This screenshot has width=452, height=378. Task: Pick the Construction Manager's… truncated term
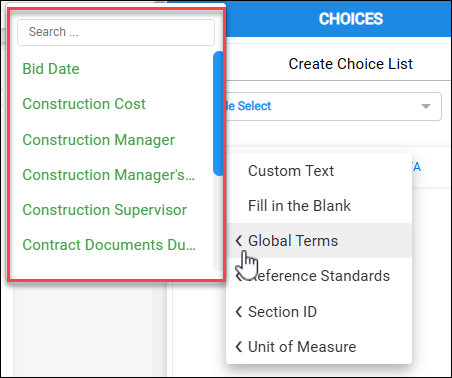click(108, 175)
